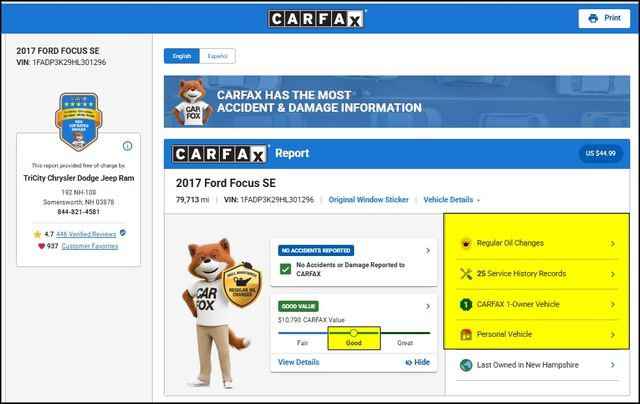Click the No Accidents Reported badge
This screenshot has height=404, width=640.
[316, 250]
